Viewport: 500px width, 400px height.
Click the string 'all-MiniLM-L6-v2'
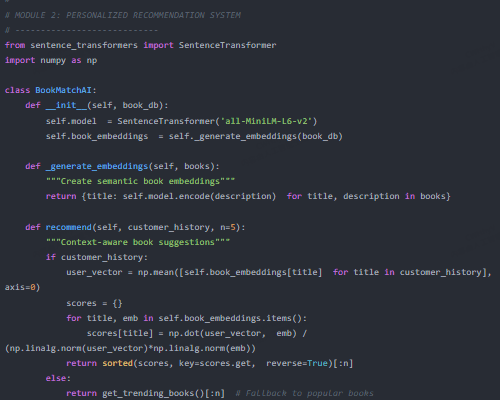tap(266, 121)
